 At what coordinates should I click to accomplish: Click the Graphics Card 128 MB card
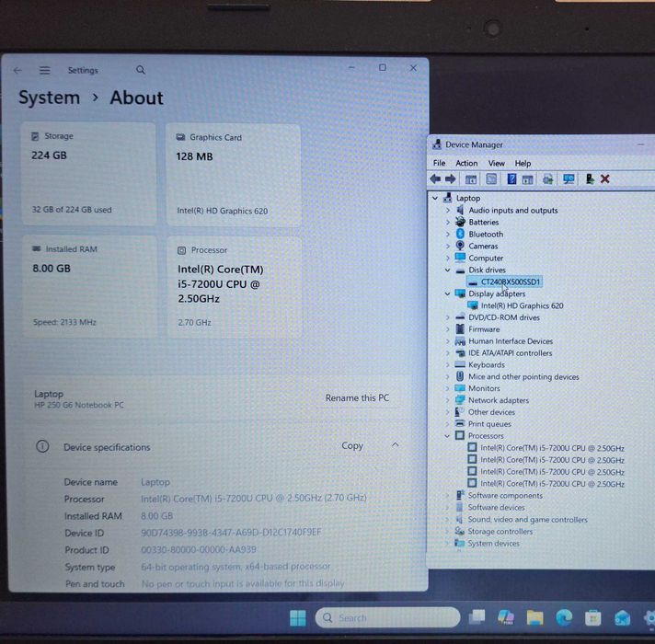pyautogui.click(x=234, y=175)
